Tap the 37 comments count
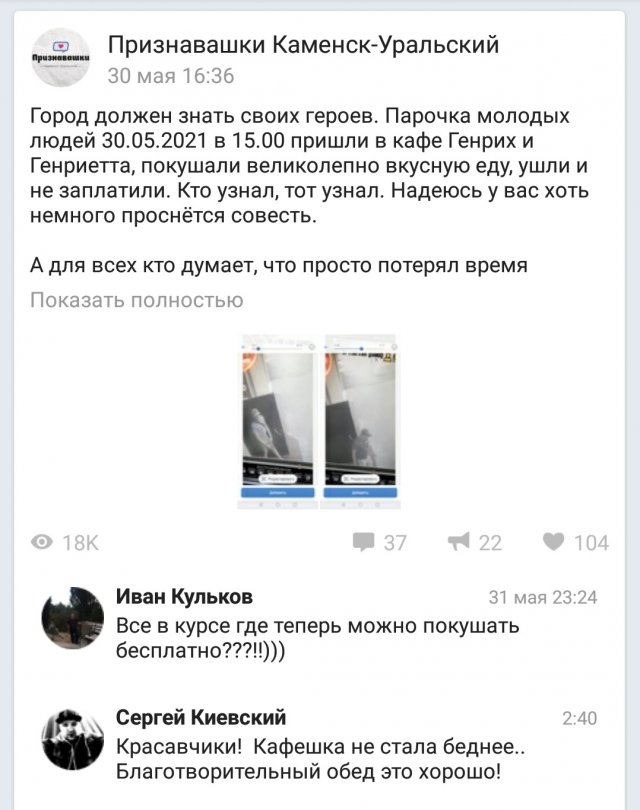The image size is (640, 810). coord(395,543)
